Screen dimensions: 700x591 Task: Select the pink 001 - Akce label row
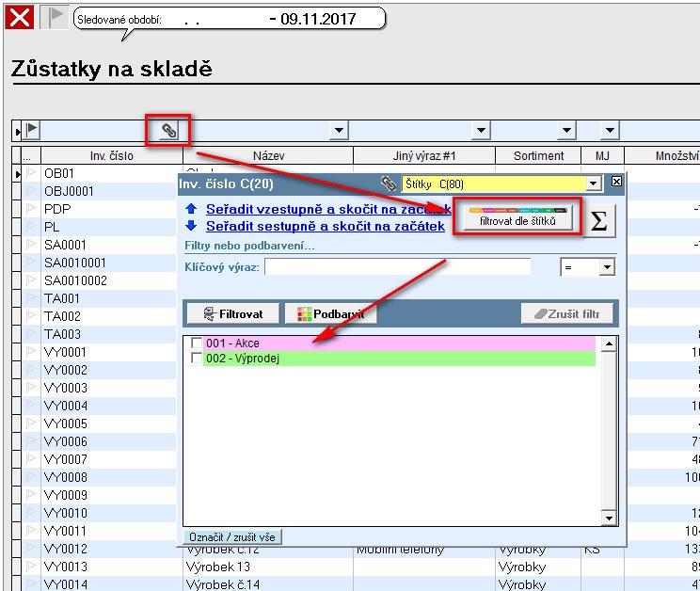pyautogui.click(x=399, y=343)
